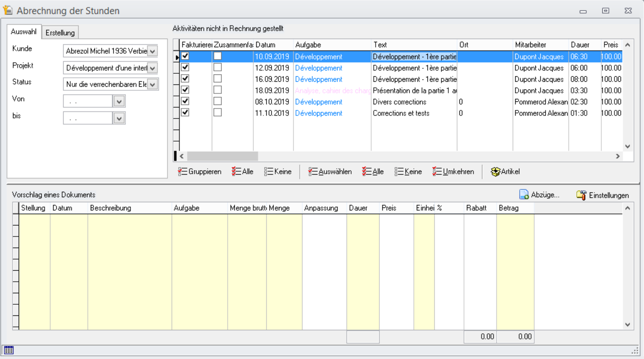Screen dimensions: 644x359
Task: Check Zusammenfassen for the 08.10.2019 row
Action: (218, 101)
